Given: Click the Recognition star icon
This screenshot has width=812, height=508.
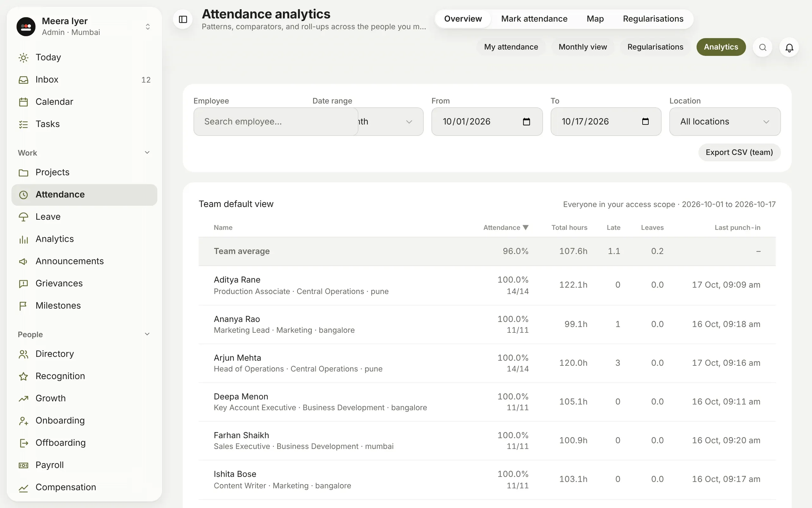Looking at the screenshot, I should click(23, 376).
